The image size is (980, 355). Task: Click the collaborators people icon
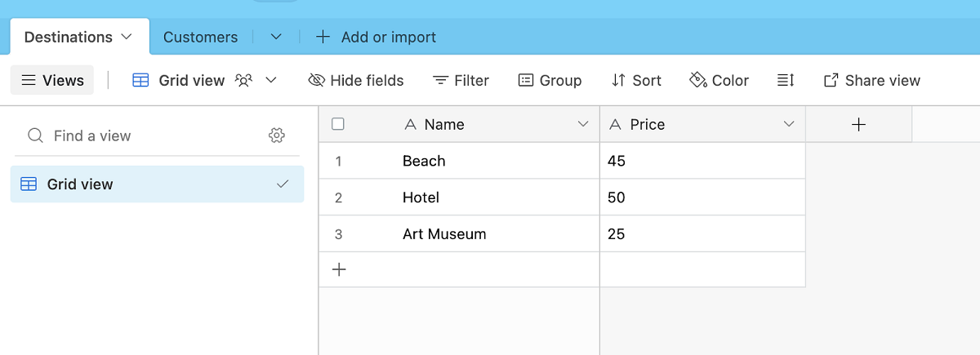[x=243, y=80]
